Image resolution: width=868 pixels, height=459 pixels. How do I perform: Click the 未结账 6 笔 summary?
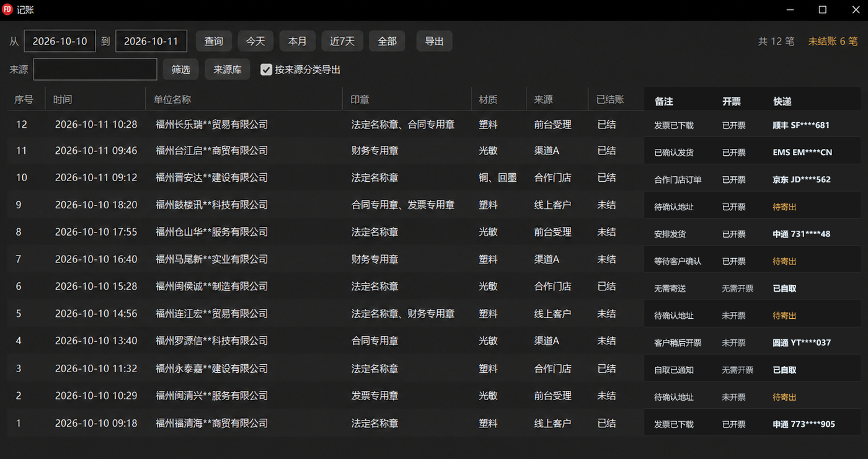pos(833,41)
